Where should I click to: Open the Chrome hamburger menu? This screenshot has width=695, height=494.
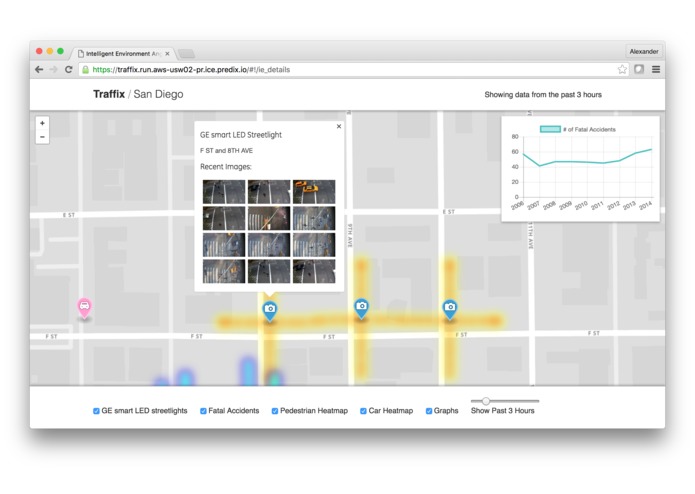(656, 69)
